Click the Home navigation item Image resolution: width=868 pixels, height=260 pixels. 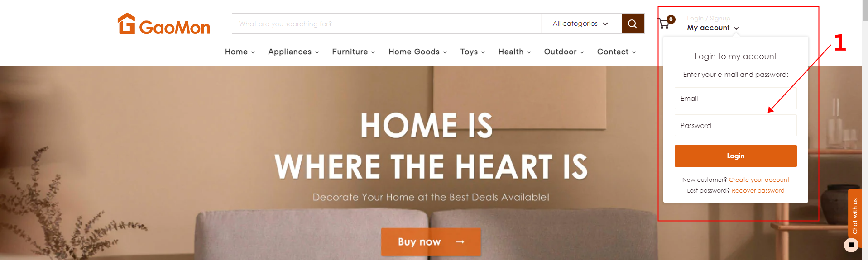tap(240, 52)
